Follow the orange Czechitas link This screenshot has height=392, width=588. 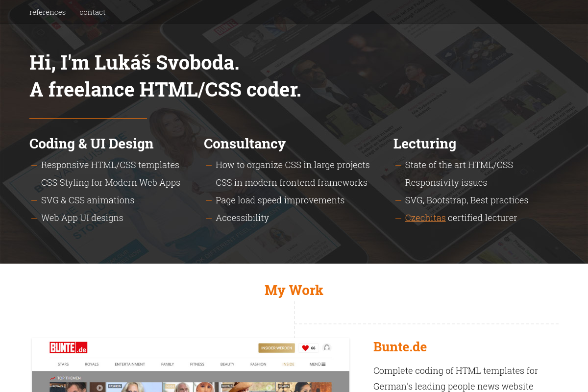click(x=425, y=218)
